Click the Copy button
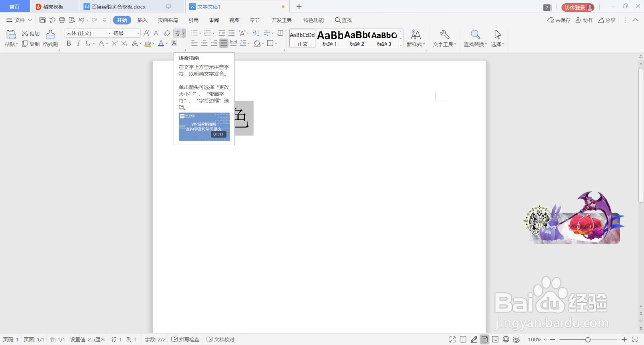Image resolution: width=644 pixels, height=345 pixels. pos(31,44)
